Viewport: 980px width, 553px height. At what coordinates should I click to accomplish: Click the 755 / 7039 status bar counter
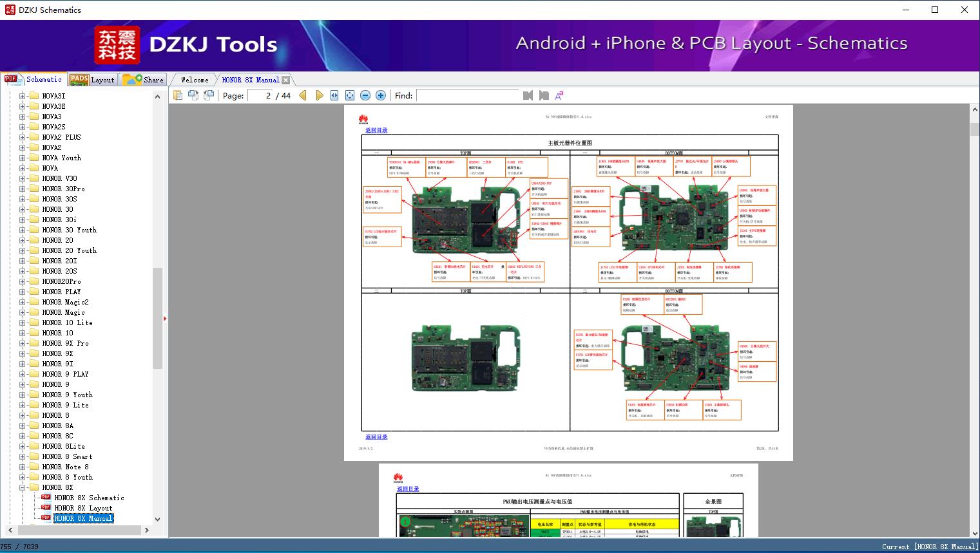click(19, 547)
